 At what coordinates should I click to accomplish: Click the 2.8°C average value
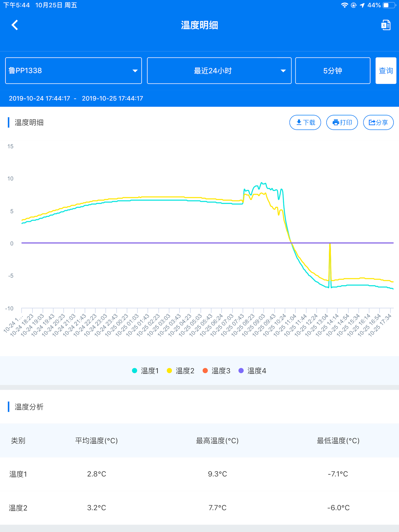pyautogui.click(x=96, y=474)
